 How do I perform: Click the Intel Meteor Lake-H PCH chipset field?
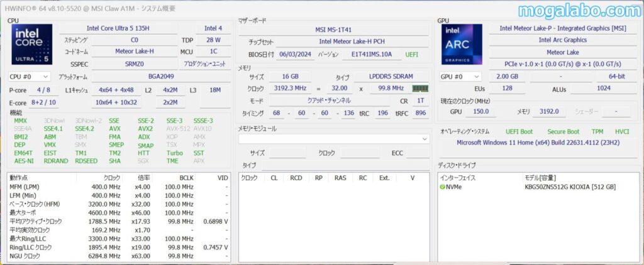(x=352, y=41)
